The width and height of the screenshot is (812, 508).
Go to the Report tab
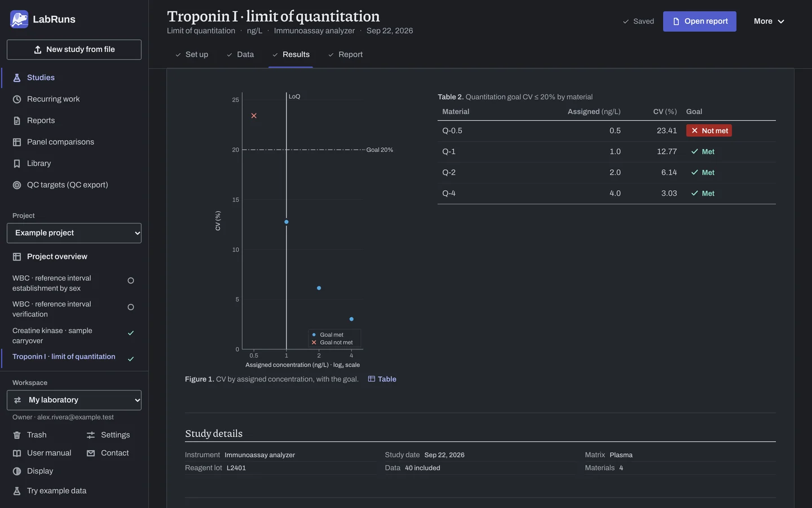[346, 55]
